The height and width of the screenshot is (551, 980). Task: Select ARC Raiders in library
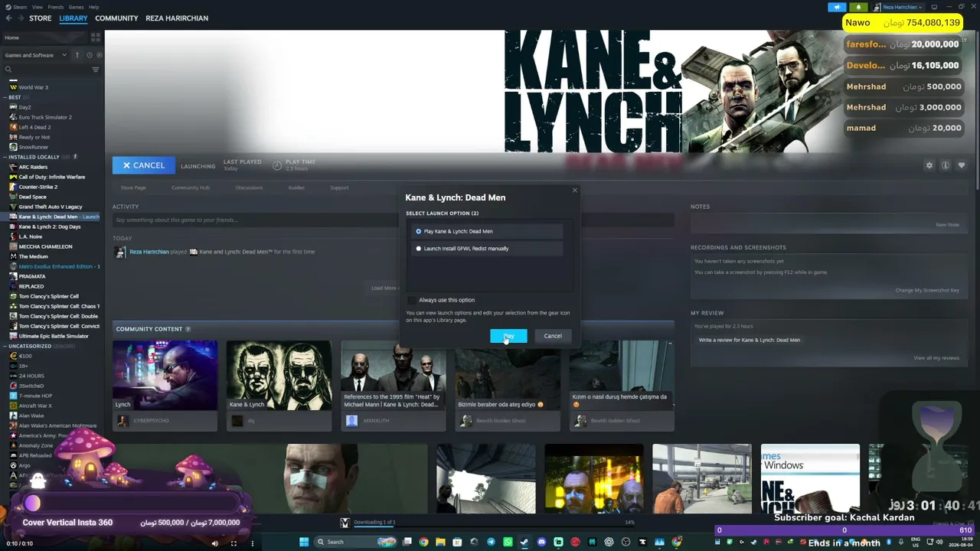(x=33, y=167)
